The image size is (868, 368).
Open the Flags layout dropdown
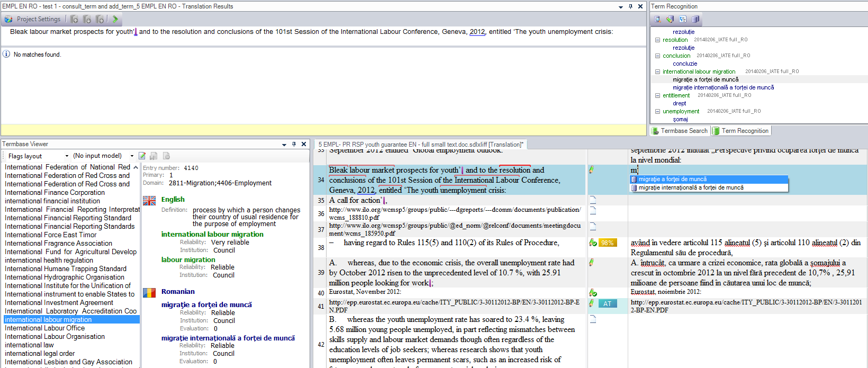67,156
